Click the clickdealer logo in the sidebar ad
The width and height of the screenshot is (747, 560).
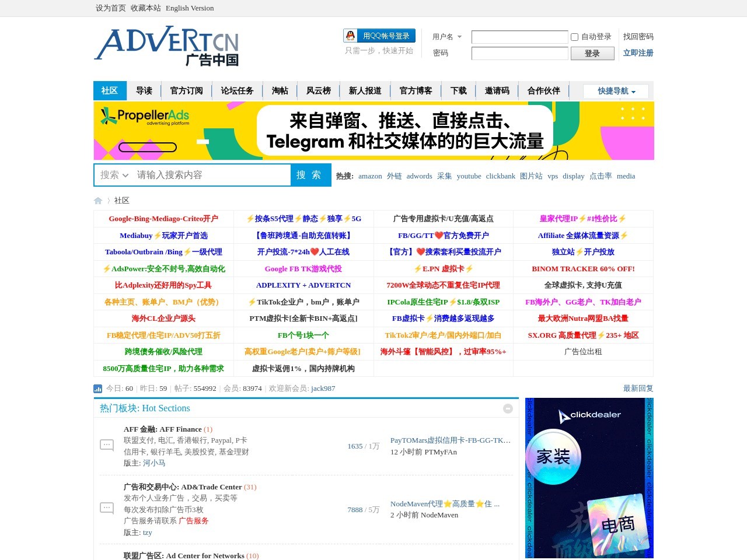click(x=589, y=414)
